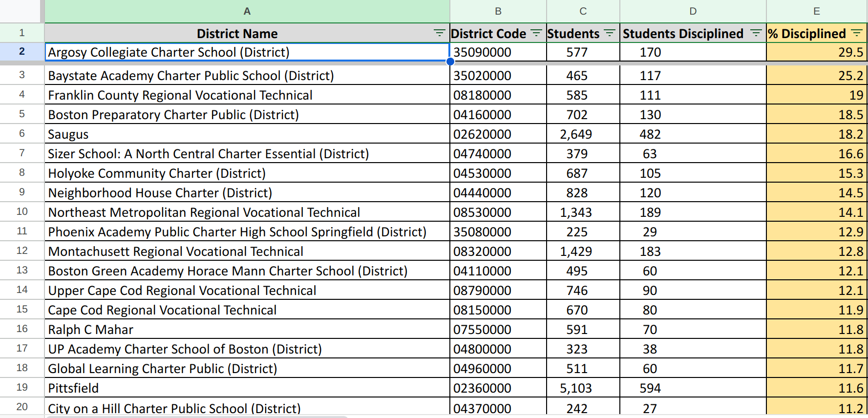Click the % Disciplined value '25.2' cell
Screen dimensions: 868x418
point(817,75)
